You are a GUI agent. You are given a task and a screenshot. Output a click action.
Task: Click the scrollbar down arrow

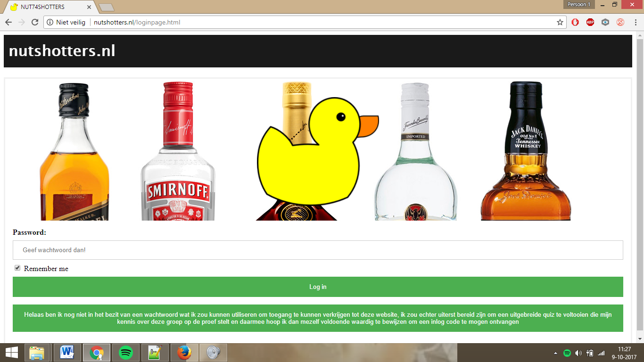pyautogui.click(x=640, y=338)
